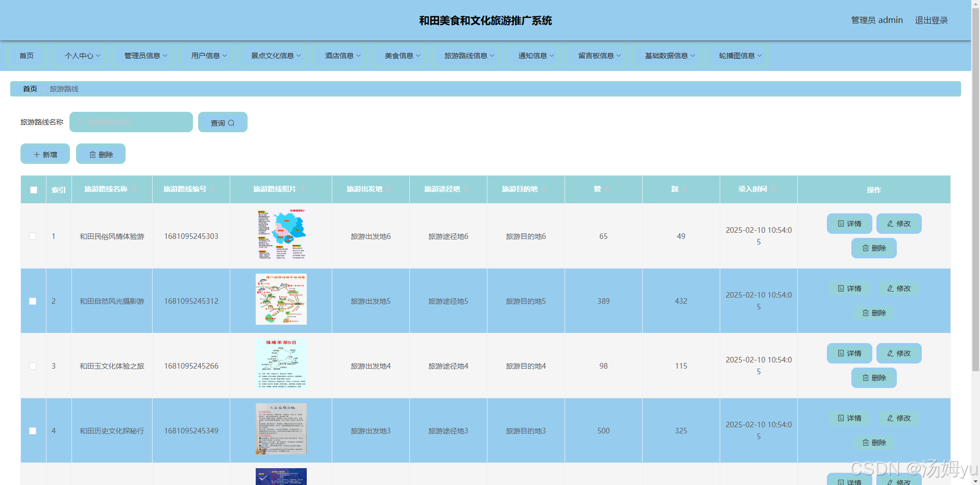Screen dimensions: 980x485
Task: Open the route photo for 和田民俗风情体验游
Action: point(281,234)
